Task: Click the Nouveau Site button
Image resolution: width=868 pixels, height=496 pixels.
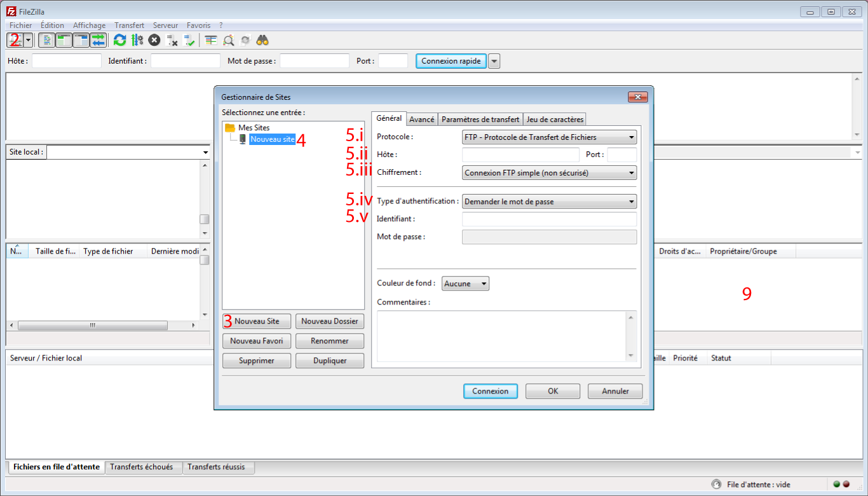Action: [x=257, y=321]
